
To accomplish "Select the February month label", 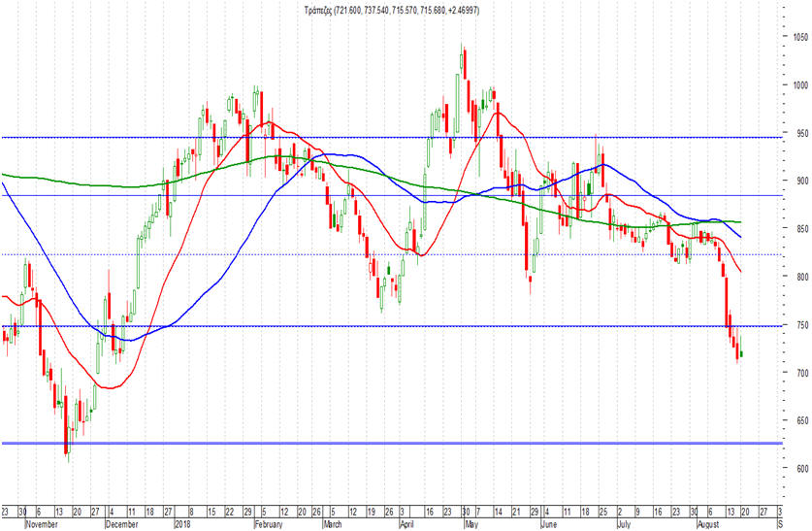I will [x=269, y=524].
